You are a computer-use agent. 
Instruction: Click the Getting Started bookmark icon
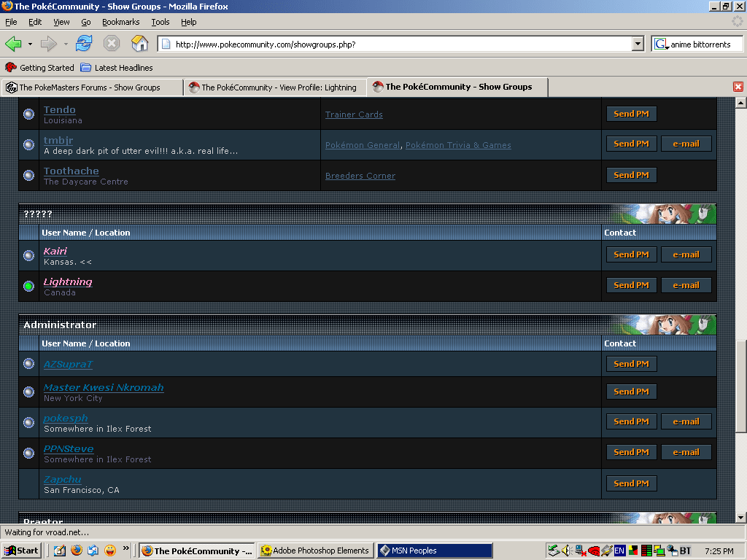tap(10, 68)
